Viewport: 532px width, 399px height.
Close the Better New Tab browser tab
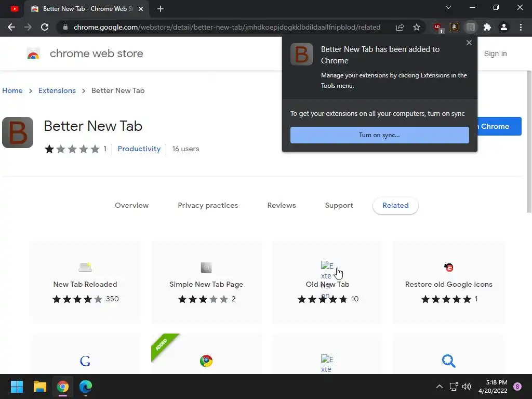(141, 9)
